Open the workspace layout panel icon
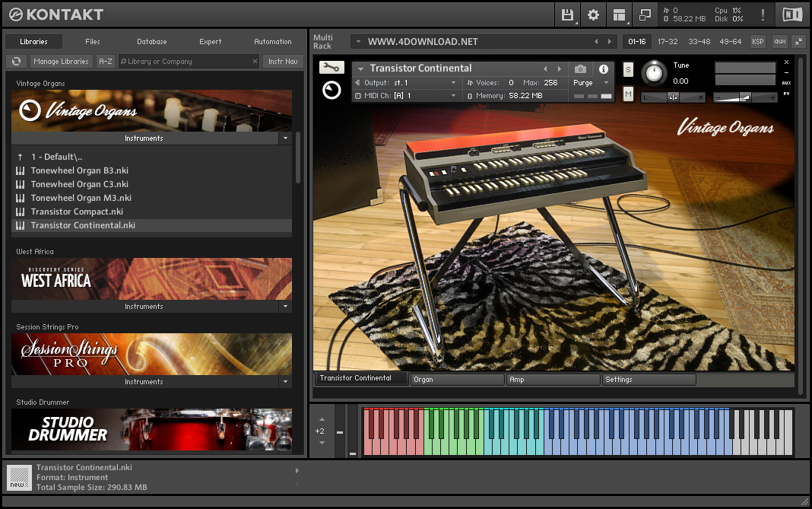Image resolution: width=812 pixels, height=509 pixels. pos(620,15)
